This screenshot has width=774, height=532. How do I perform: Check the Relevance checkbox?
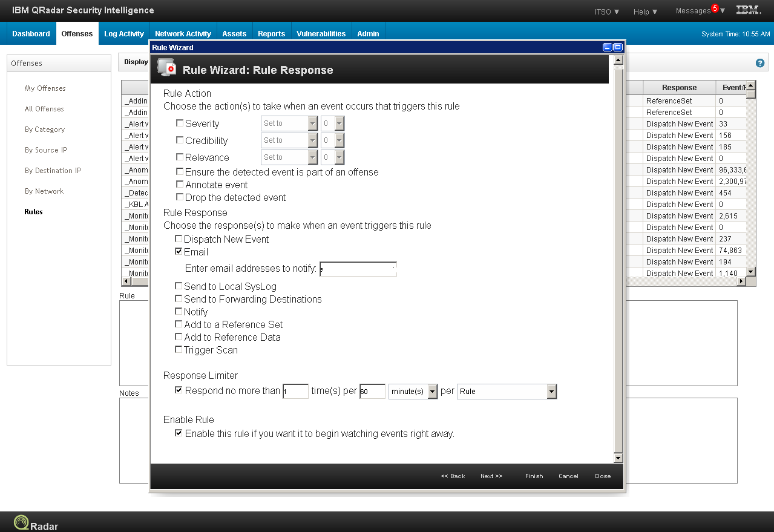pyautogui.click(x=180, y=157)
